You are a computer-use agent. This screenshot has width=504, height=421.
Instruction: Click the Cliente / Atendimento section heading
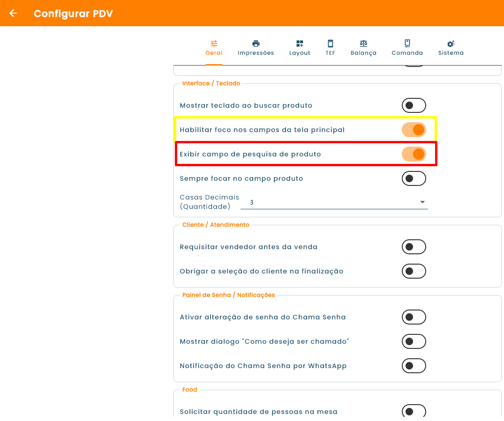(216, 225)
